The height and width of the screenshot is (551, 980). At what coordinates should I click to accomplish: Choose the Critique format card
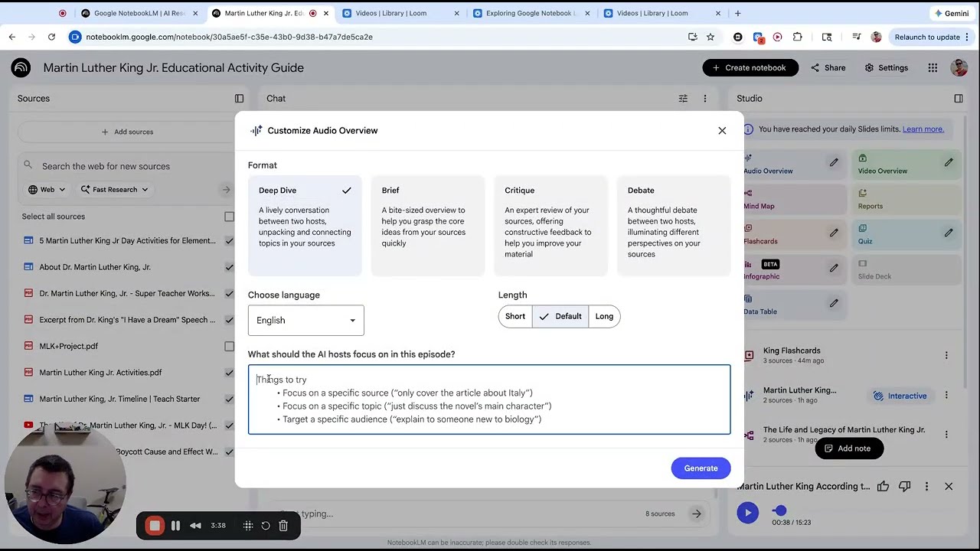550,226
